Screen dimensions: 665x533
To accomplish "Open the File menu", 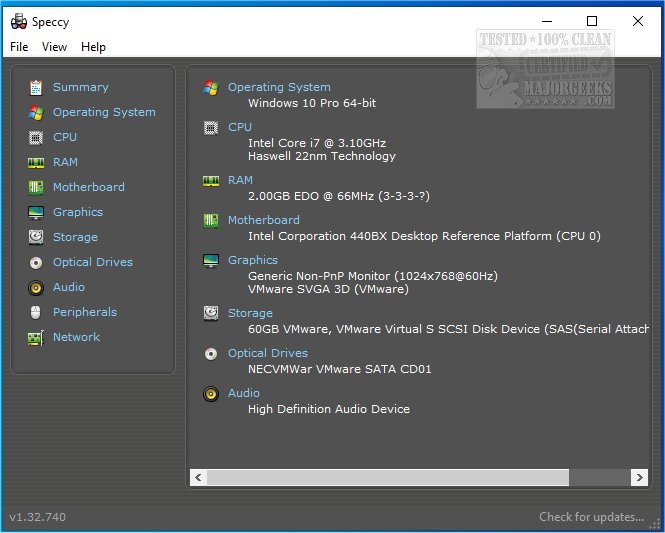I will point(19,47).
